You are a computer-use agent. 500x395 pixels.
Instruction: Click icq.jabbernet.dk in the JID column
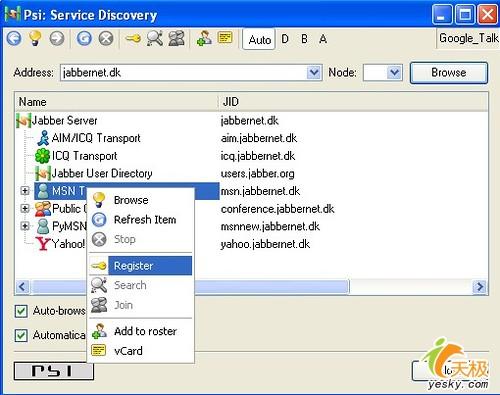pos(258,156)
